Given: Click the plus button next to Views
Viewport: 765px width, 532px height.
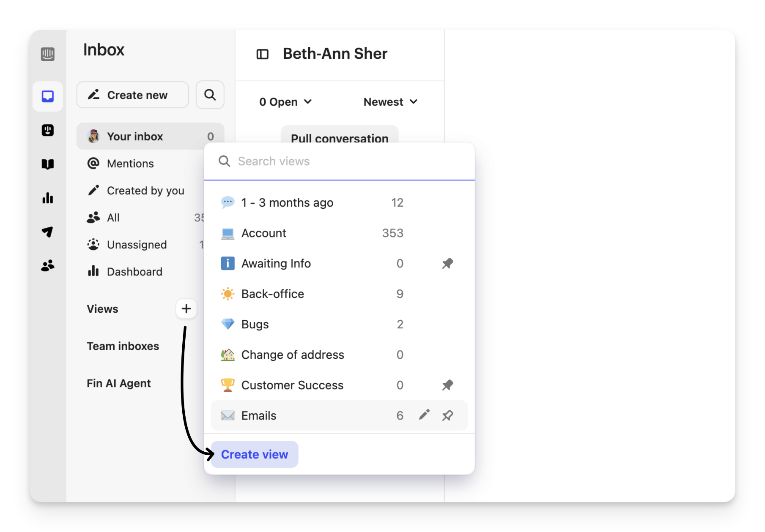Looking at the screenshot, I should click(x=186, y=309).
